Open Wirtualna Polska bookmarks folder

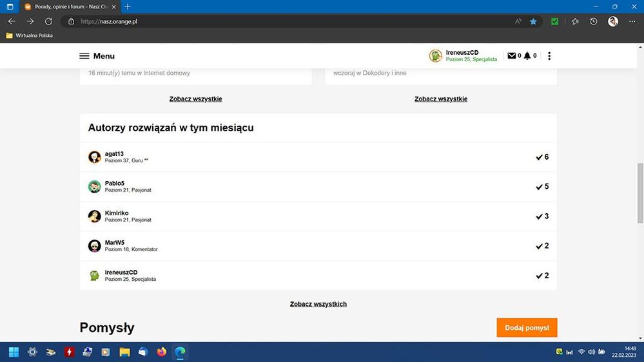[29, 35]
